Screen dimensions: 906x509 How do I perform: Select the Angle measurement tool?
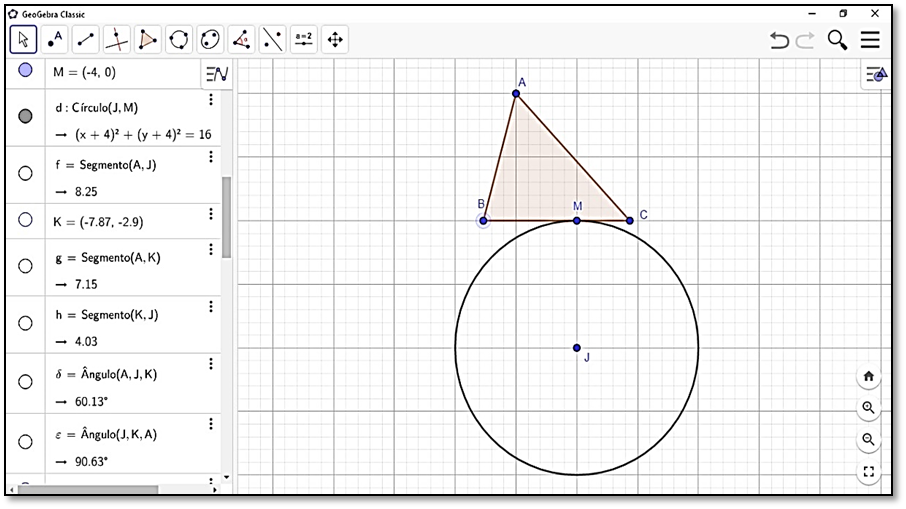tap(242, 39)
